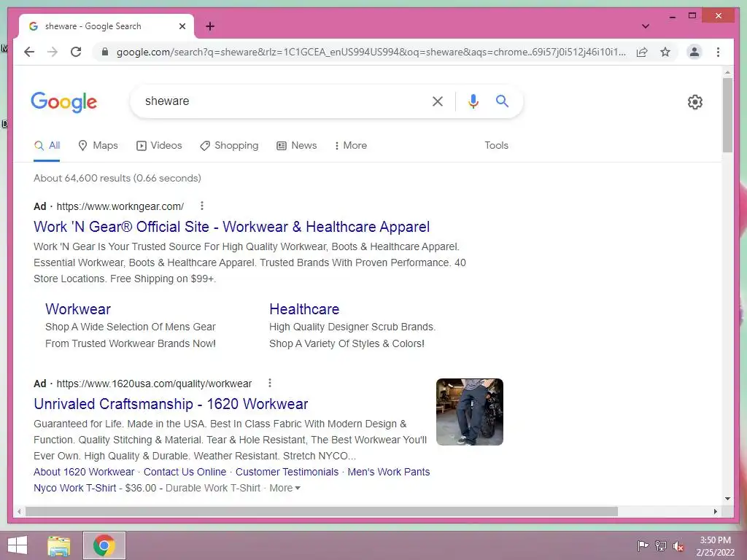Click the vertical scrollbar thumb
This screenshot has width=747, height=560.
pyautogui.click(x=727, y=114)
